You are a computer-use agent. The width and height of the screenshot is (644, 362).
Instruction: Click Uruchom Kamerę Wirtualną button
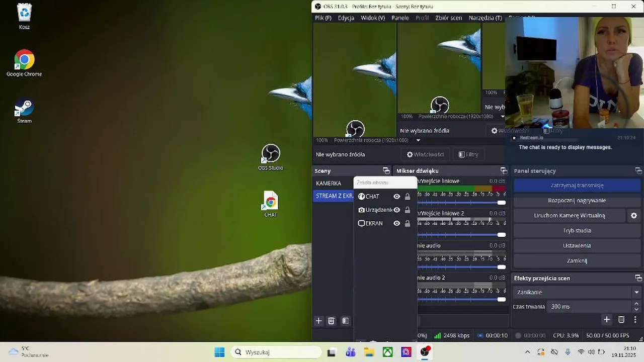click(x=570, y=216)
